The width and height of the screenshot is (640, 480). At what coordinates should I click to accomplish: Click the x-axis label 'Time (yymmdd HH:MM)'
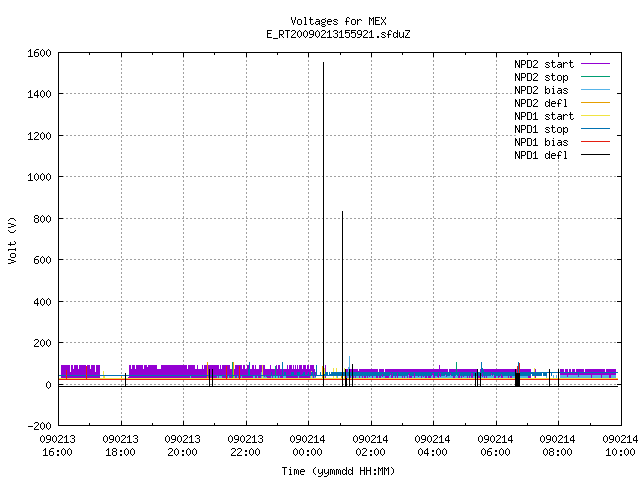click(338, 471)
